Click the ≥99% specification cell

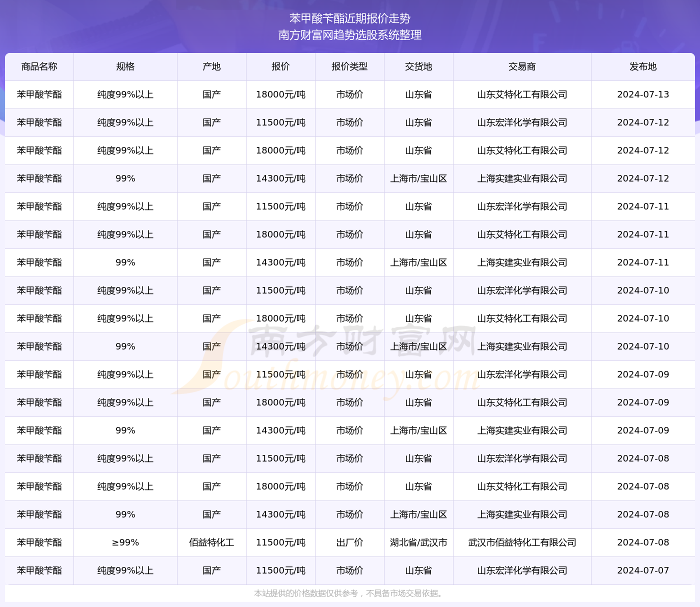(x=125, y=542)
